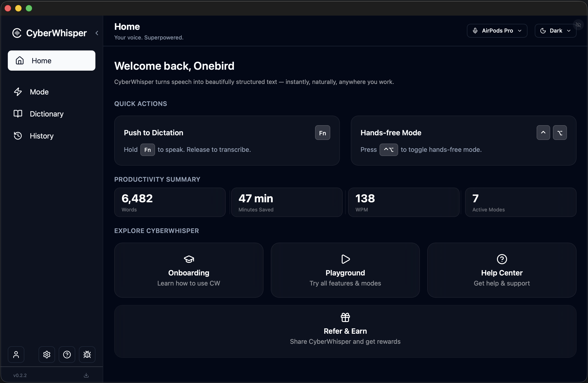588x383 pixels.
Task: Click the CyberWhisper logo icon
Action: click(x=17, y=33)
